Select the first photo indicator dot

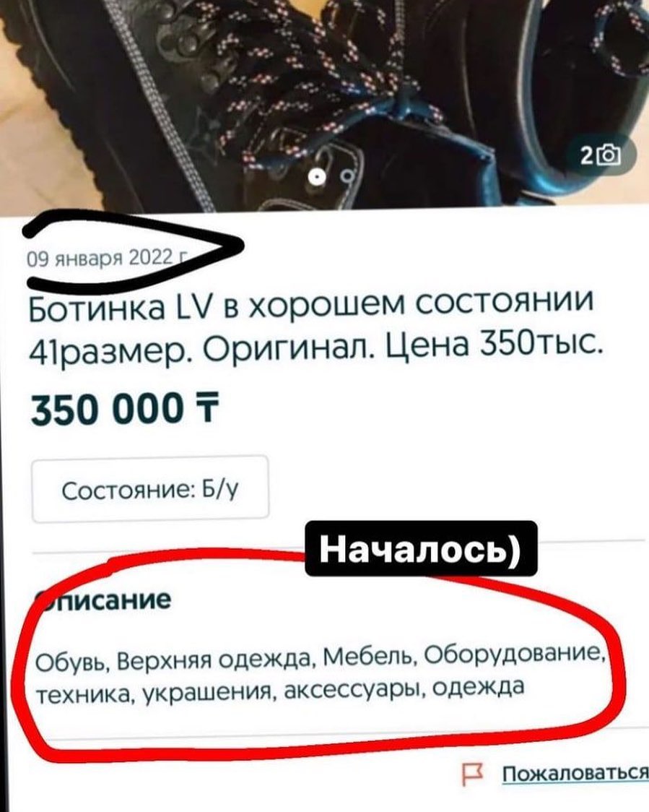click(317, 178)
